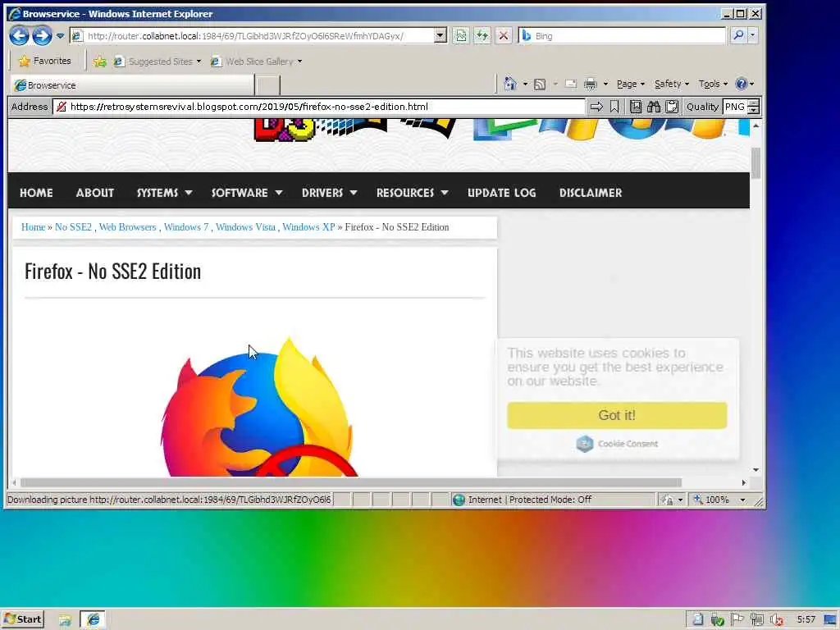Image resolution: width=840 pixels, height=630 pixels.
Task: Open the recent pages dropdown beside the Forward arrow
Action: tap(60, 36)
